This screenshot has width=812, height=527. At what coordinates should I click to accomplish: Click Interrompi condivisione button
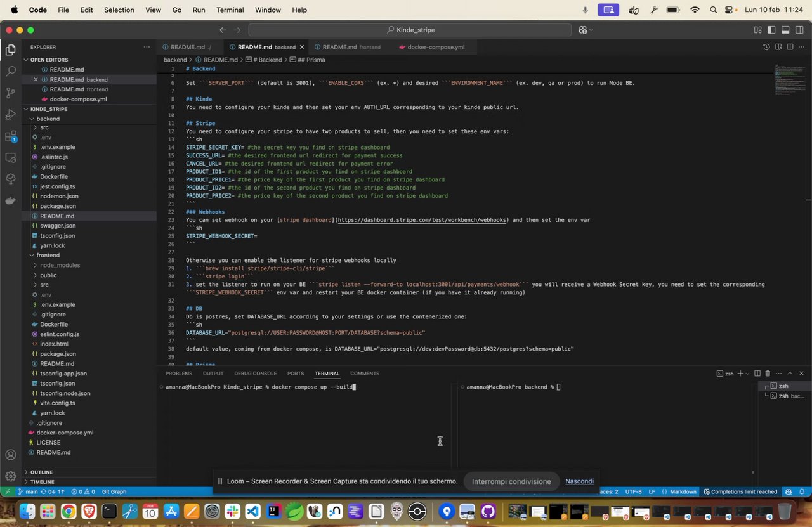511,481
